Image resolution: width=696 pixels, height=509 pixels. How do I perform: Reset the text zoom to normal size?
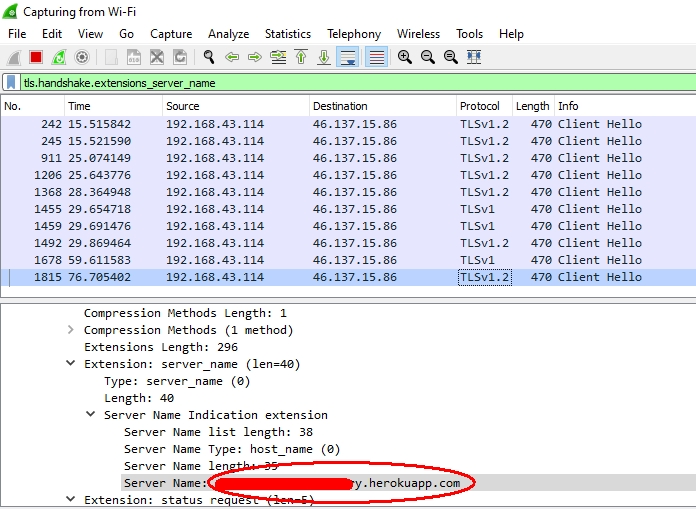click(x=451, y=57)
